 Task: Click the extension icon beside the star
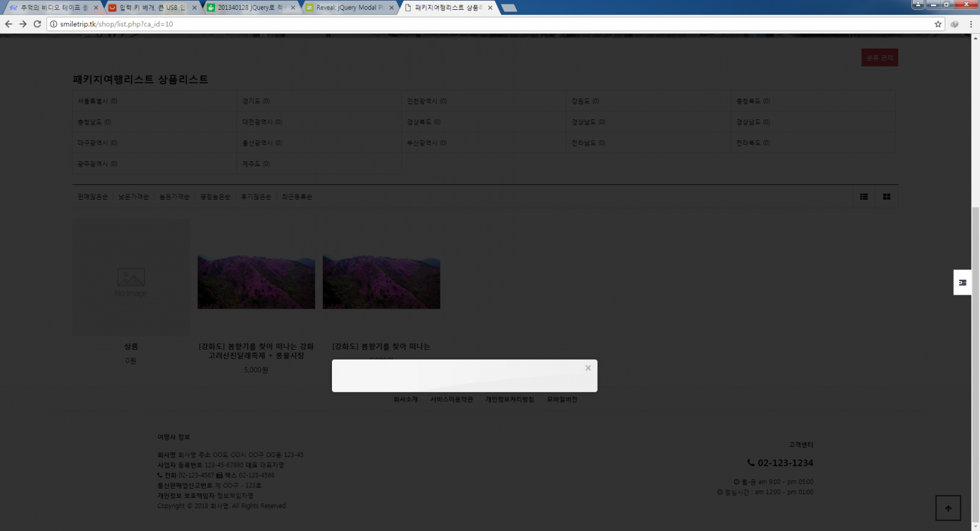point(954,24)
